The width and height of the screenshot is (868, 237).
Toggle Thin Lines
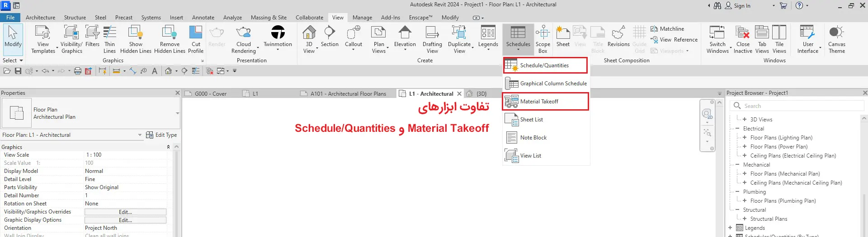tap(109, 40)
